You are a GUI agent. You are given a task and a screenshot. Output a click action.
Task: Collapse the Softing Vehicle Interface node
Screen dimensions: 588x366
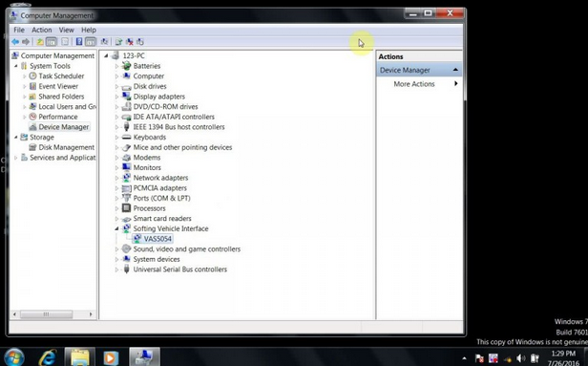tap(116, 228)
